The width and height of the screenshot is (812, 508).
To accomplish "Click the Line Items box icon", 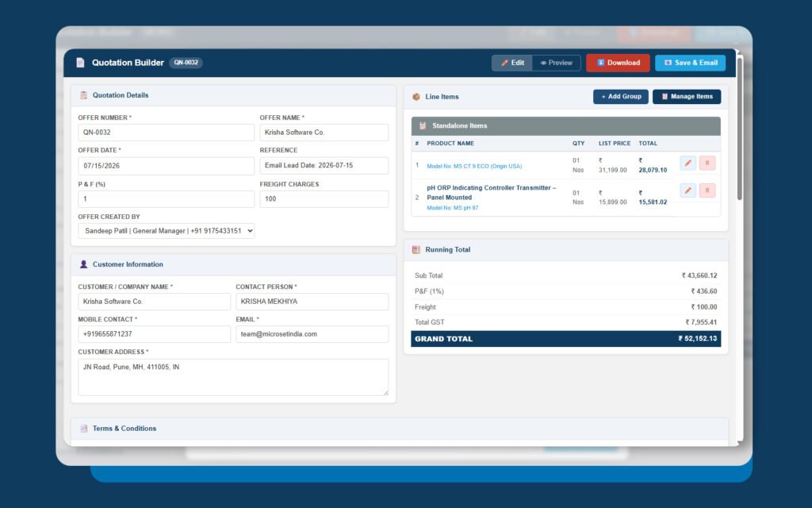I will 416,97.
